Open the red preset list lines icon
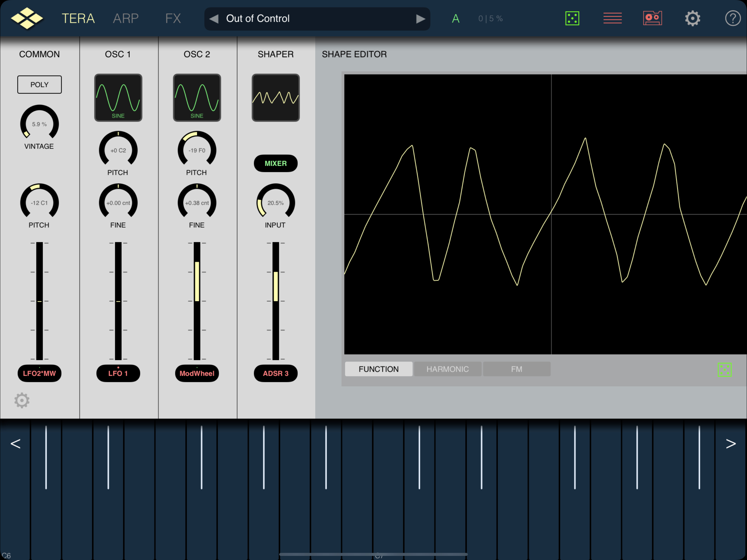747x560 pixels. (x=612, y=18)
